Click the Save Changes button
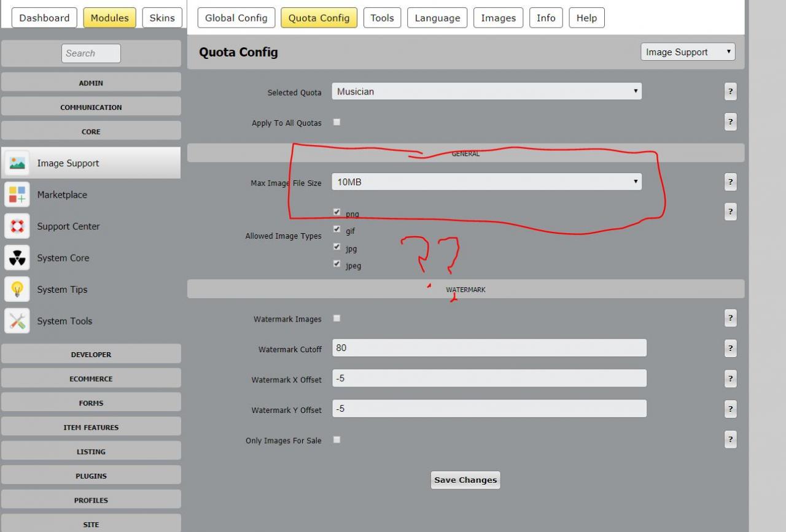The image size is (786, 532). pos(465,480)
